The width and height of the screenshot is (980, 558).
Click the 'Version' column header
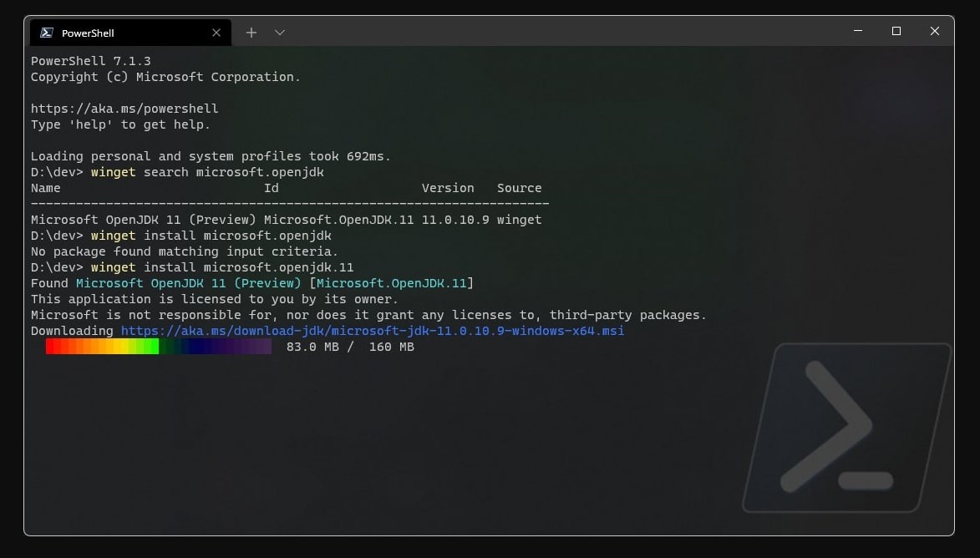coord(448,188)
